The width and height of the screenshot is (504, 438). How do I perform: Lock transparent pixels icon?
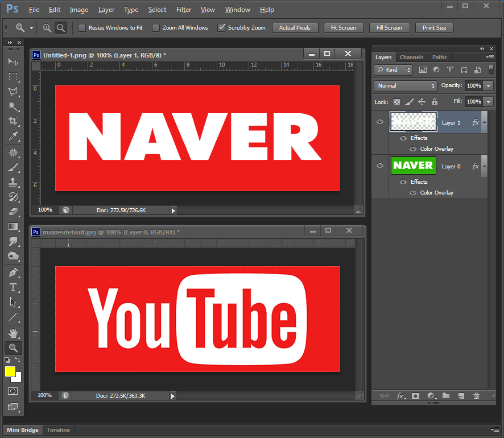[x=397, y=102]
